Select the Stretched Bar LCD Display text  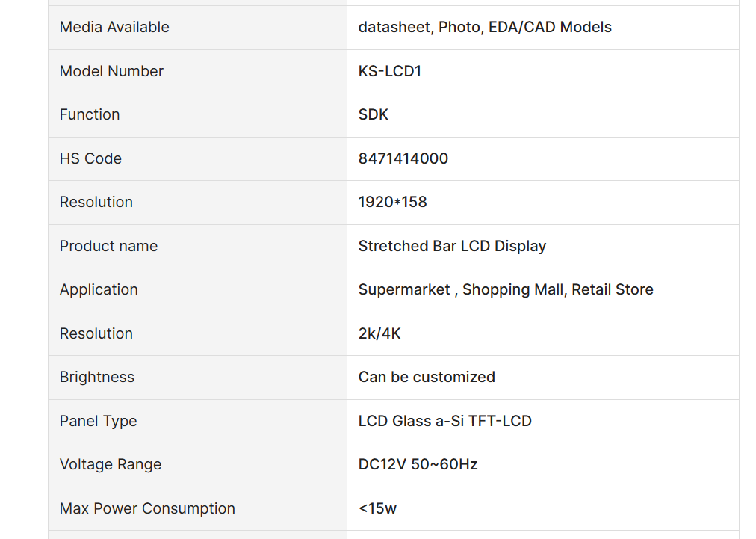coord(452,246)
